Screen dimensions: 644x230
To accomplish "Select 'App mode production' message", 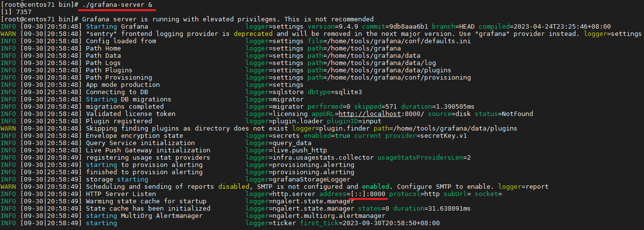I will pos(122,85).
